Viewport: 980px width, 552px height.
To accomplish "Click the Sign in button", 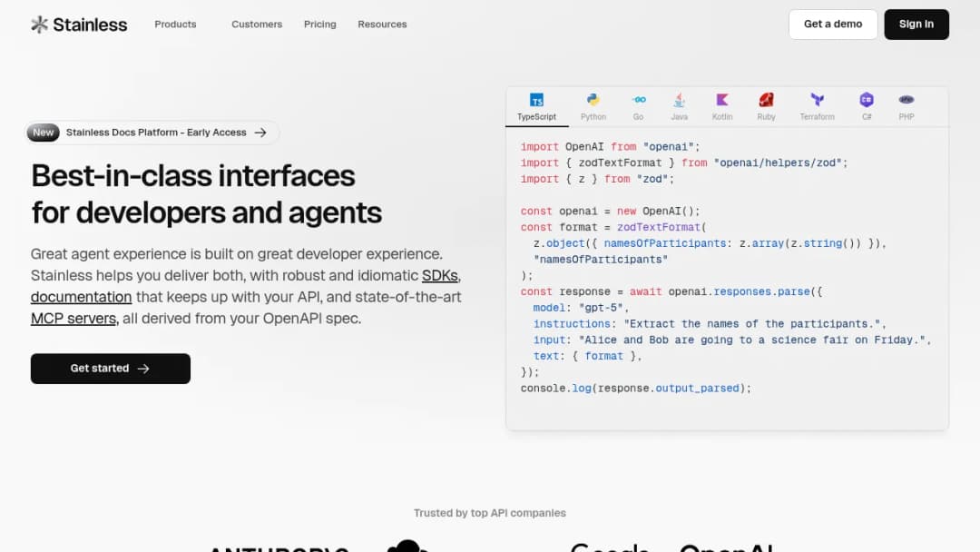I will coord(916,25).
